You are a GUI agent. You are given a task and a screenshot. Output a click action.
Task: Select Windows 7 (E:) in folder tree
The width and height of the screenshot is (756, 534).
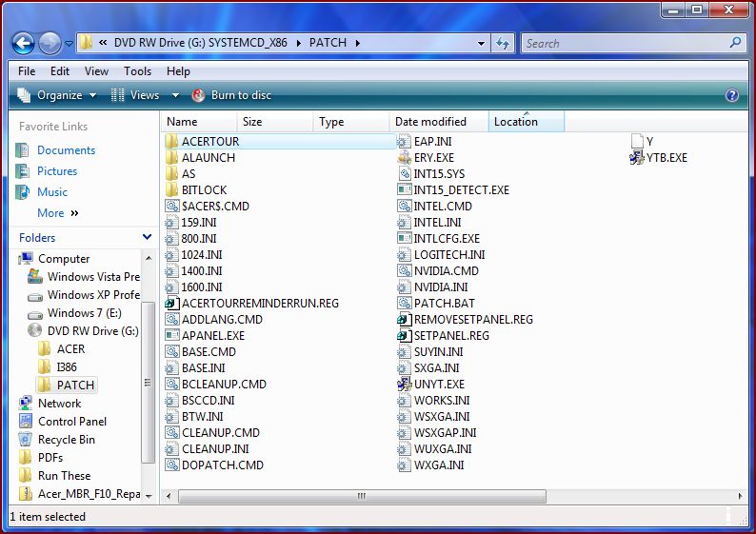coord(74,313)
